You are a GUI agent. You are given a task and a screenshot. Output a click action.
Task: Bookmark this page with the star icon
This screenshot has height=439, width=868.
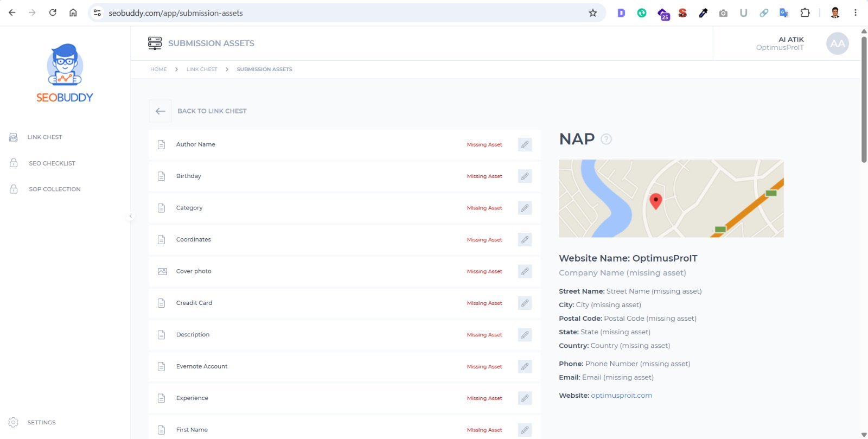tap(593, 13)
